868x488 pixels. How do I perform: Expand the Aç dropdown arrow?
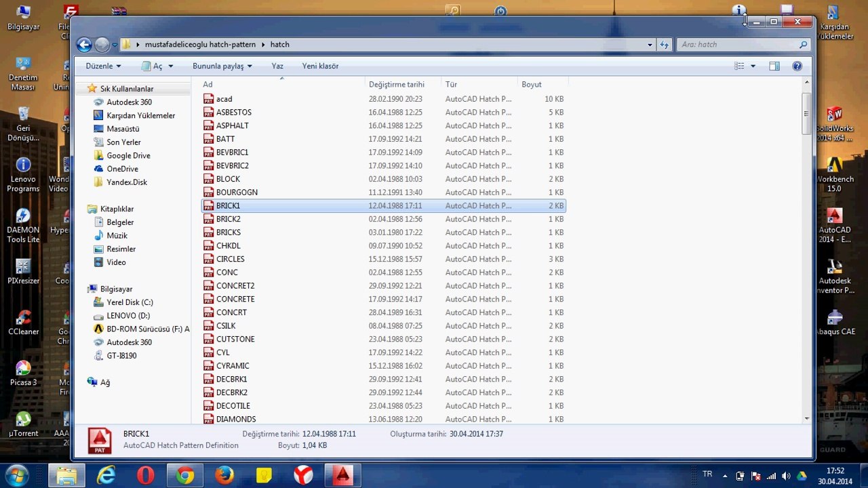171,66
